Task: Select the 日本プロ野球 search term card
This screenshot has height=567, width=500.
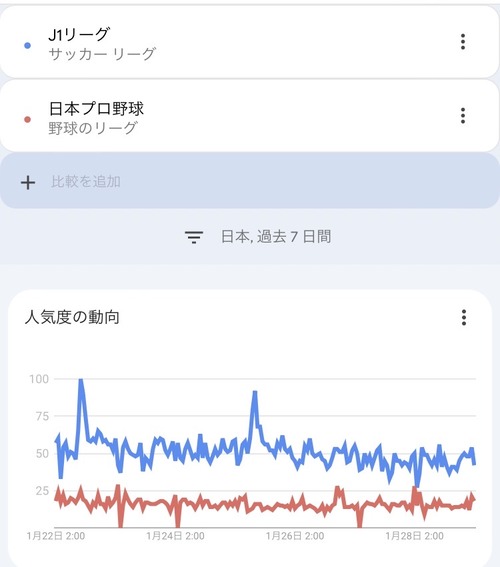Action: pyautogui.click(x=250, y=116)
